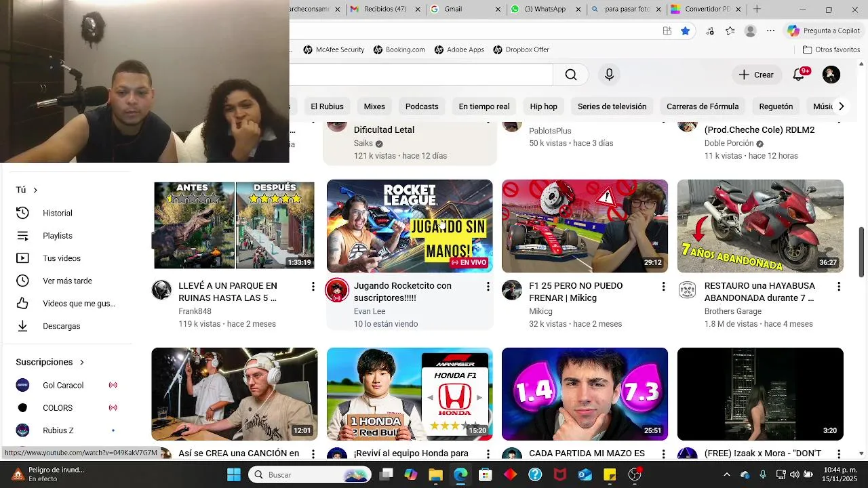Click the Brothers Garage channel avatar
The width and height of the screenshot is (868, 488).
[688, 290]
